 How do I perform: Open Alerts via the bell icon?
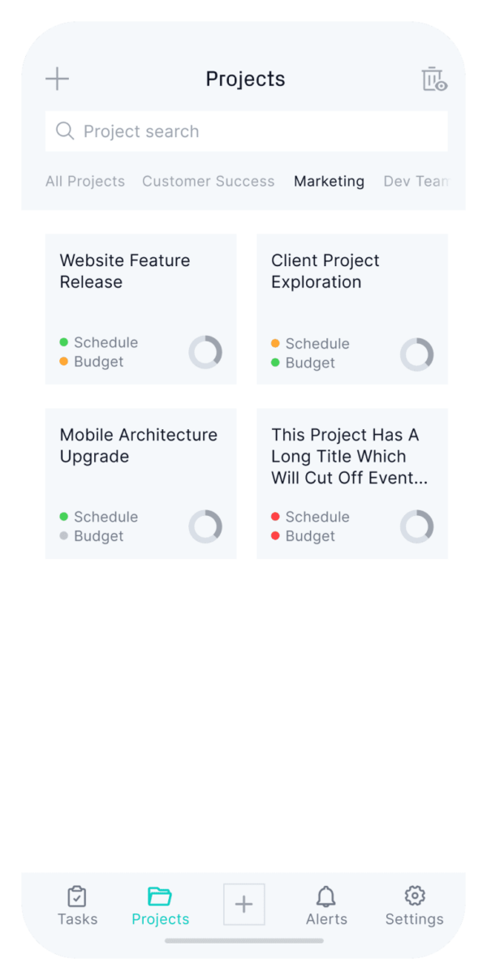[326, 896]
